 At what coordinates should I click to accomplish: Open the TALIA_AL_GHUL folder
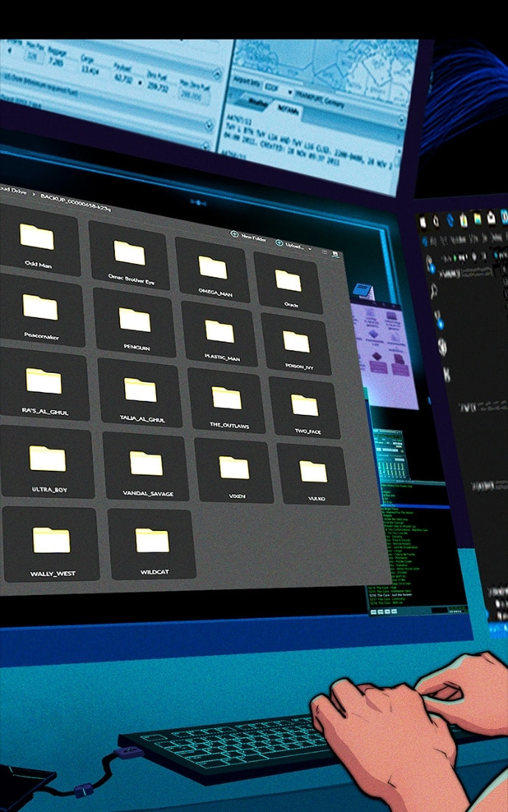(x=141, y=392)
